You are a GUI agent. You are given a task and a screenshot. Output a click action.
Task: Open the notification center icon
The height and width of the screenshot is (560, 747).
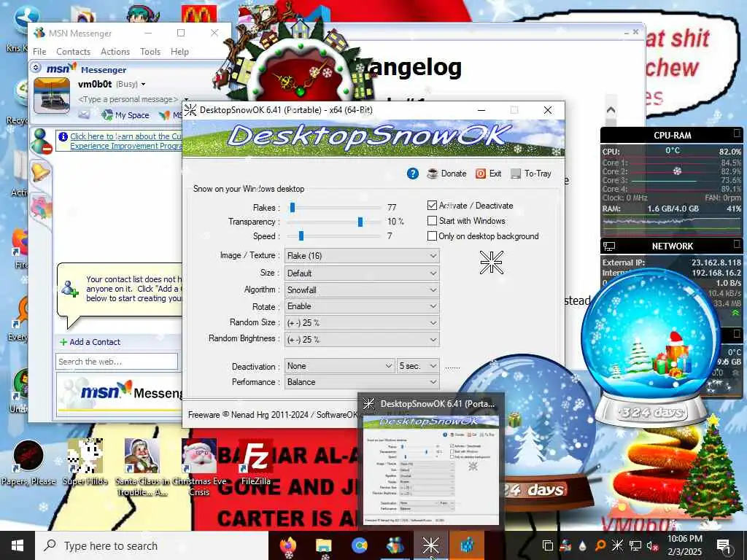[x=724, y=545]
